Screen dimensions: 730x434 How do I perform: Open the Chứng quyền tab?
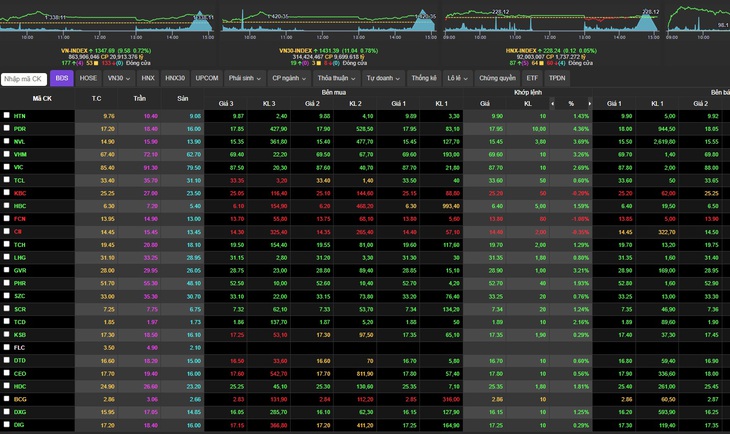pyautogui.click(x=497, y=78)
